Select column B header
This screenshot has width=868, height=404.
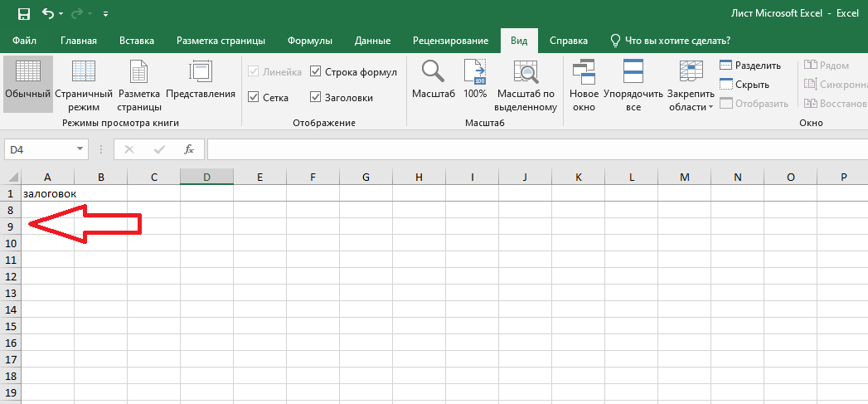101,178
